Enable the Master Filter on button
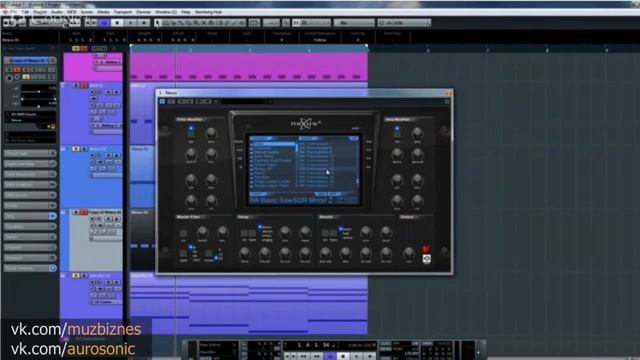640x360 pixels. 183,233
